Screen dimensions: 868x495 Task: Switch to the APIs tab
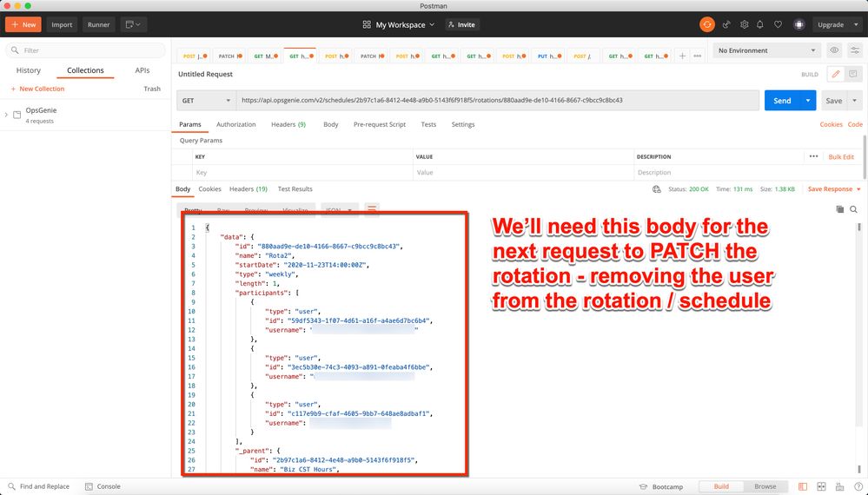(x=142, y=70)
